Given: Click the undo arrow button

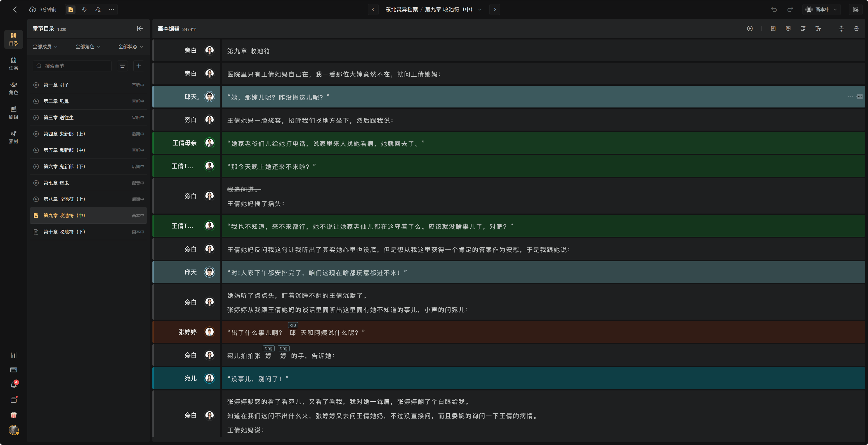Looking at the screenshot, I should (x=774, y=9).
